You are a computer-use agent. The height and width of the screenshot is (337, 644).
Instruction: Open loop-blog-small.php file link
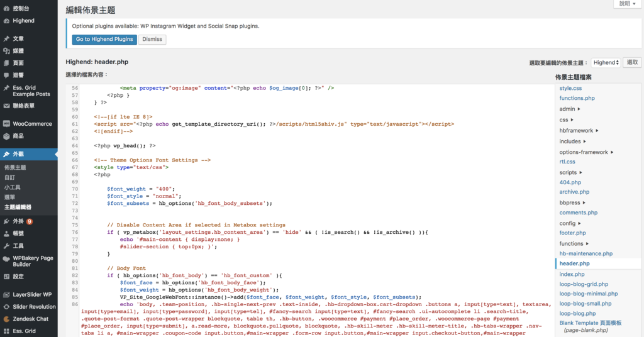pos(586,304)
